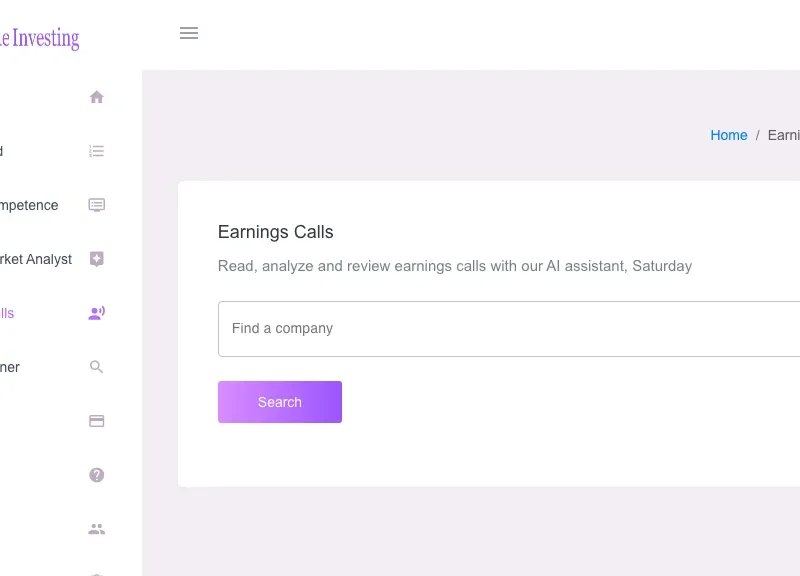This screenshot has width=800, height=576.
Task: Click the purple Search button
Action: coord(279,401)
